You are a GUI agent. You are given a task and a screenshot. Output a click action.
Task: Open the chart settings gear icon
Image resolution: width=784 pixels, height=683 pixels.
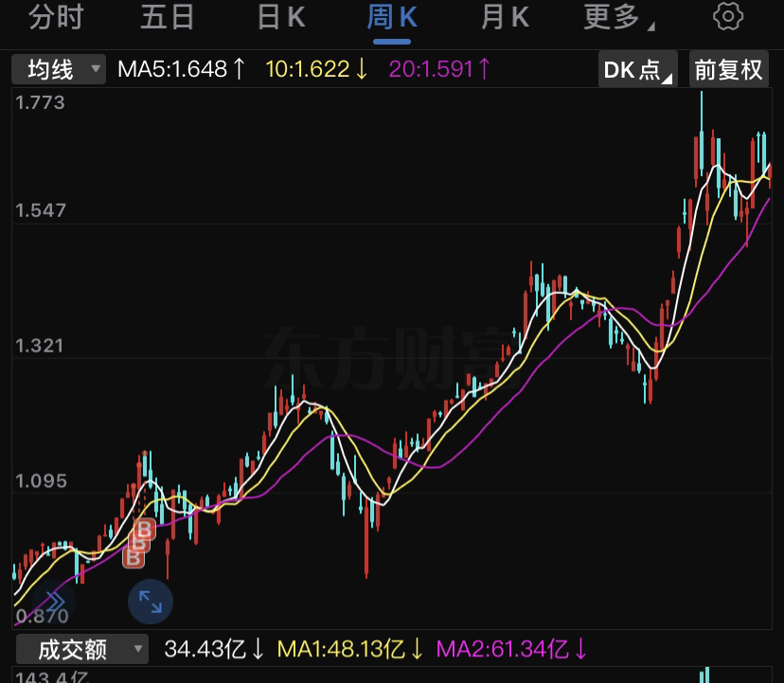(x=727, y=17)
